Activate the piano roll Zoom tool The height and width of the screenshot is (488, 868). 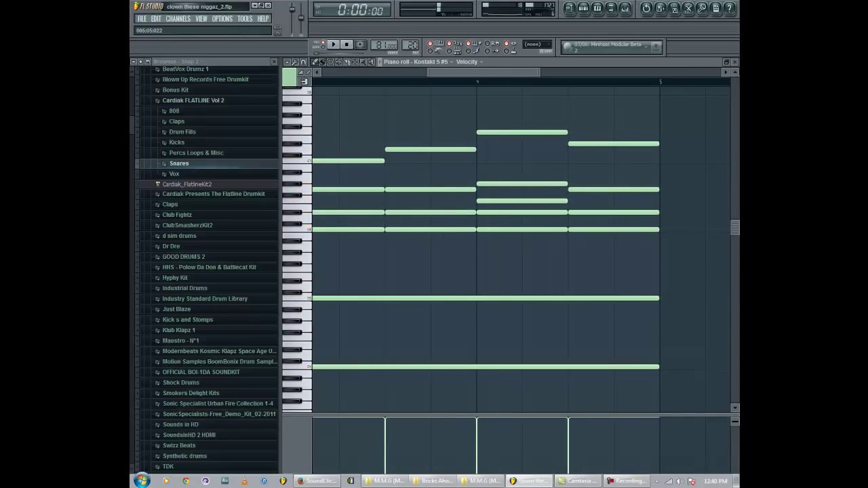tap(362, 62)
